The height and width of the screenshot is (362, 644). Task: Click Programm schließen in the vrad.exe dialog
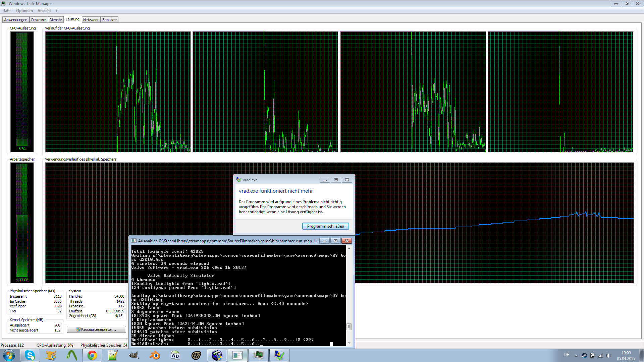[325, 226]
